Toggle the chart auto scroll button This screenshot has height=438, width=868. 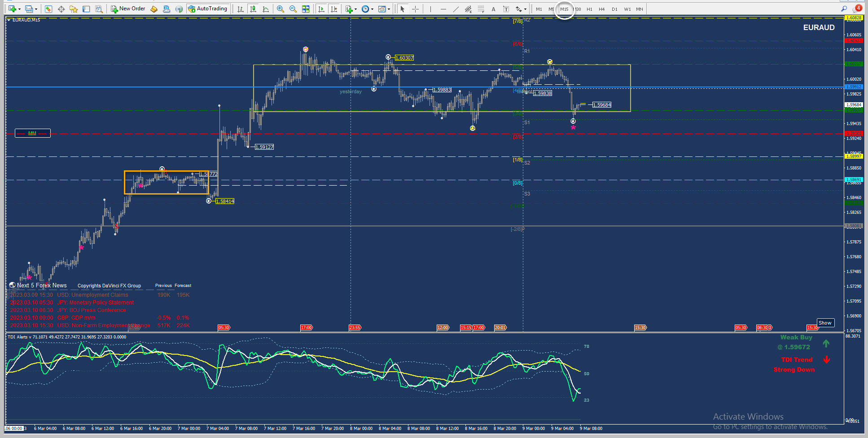pos(321,9)
